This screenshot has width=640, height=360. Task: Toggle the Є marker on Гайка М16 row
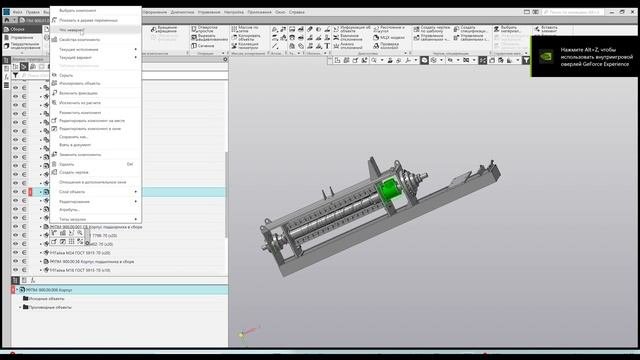(x=24, y=270)
